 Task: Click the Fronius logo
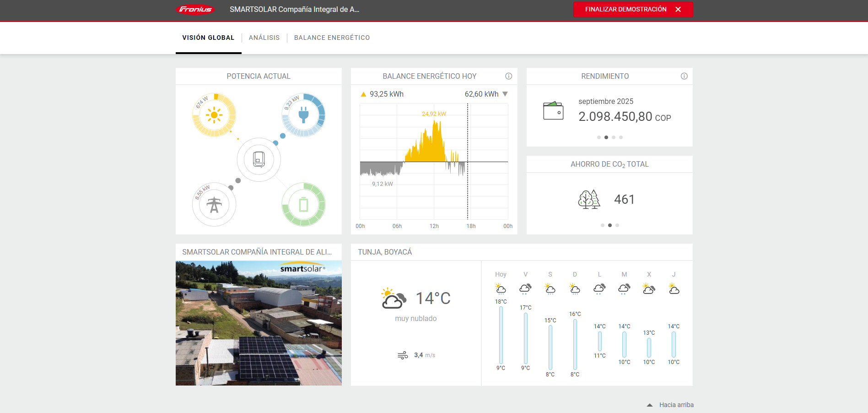click(195, 10)
